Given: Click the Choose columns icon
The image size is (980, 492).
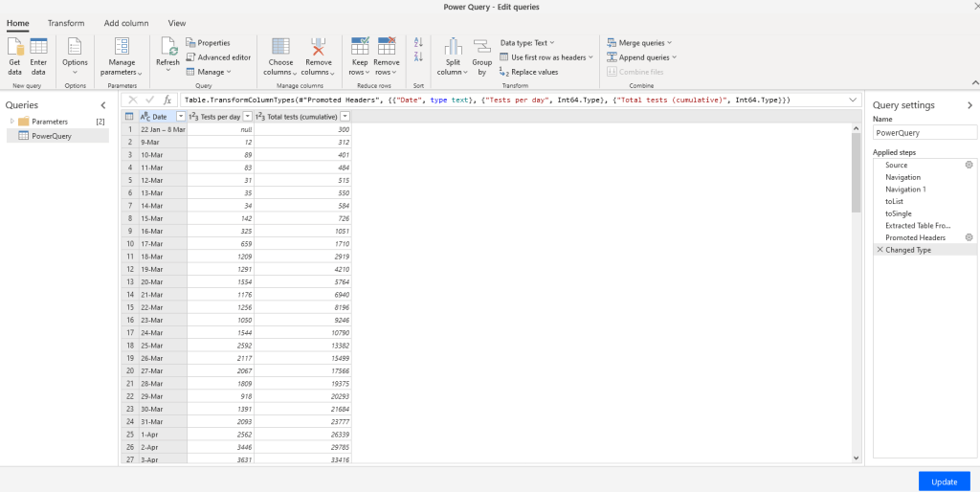Looking at the screenshot, I should coord(280,48).
